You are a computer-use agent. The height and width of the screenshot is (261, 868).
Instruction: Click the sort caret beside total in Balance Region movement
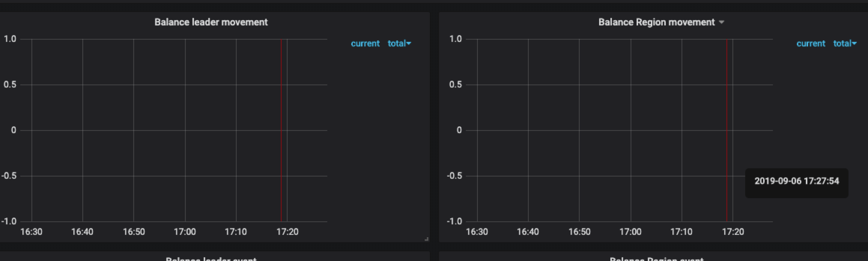(855, 44)
